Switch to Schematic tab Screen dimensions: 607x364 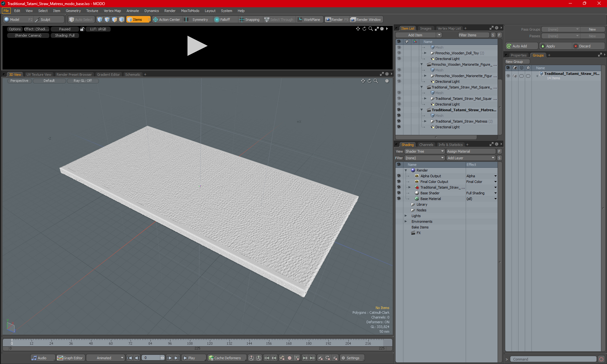[x=133, y=75]
